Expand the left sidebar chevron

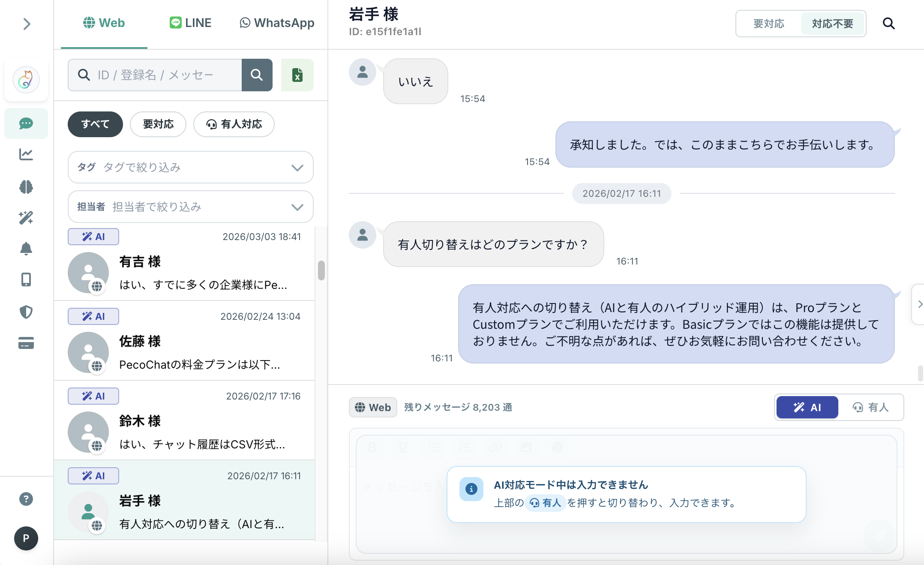pyautogui.click(x=27, y=24)
